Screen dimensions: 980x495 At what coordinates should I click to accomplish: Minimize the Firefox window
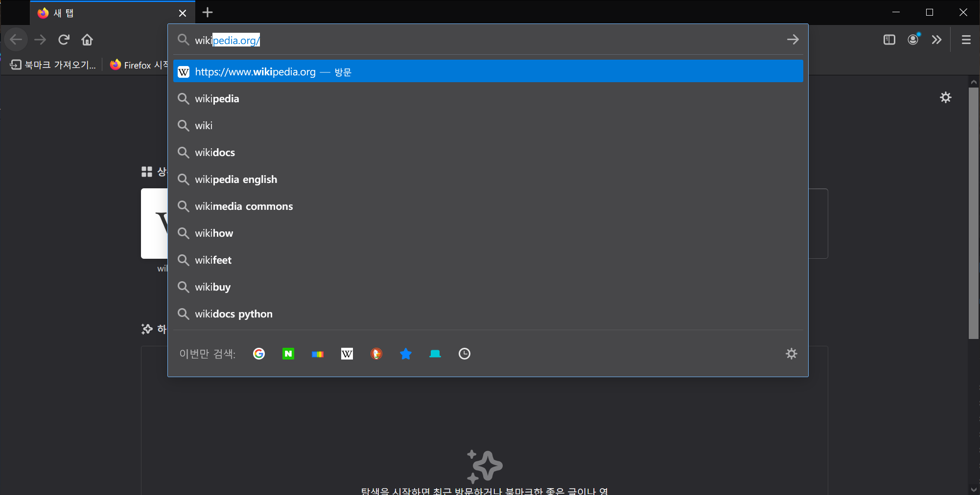click(896, 12)
